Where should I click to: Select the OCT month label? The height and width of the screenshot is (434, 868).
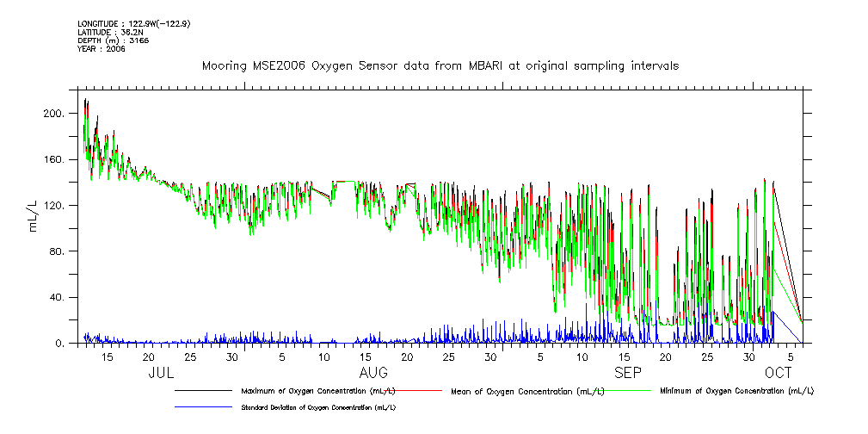[x=779, y=373]
